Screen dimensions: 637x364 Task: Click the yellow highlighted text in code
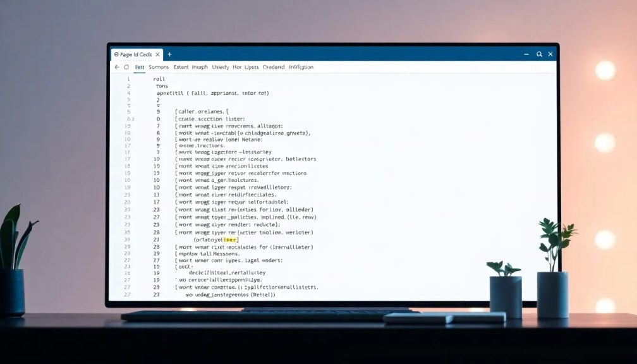[x=230, y=240]
